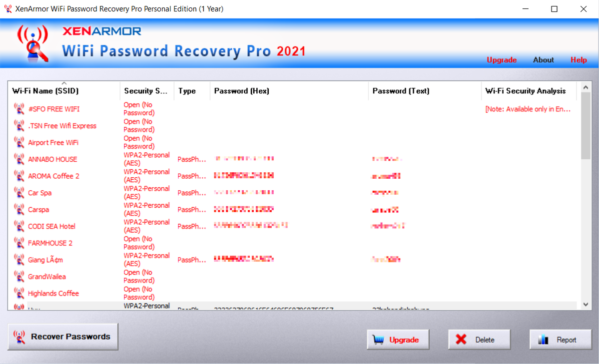Viewport: 599px width, 364px height.
Task: Click the red Upgrade link in header
Action: pos(502,60)
